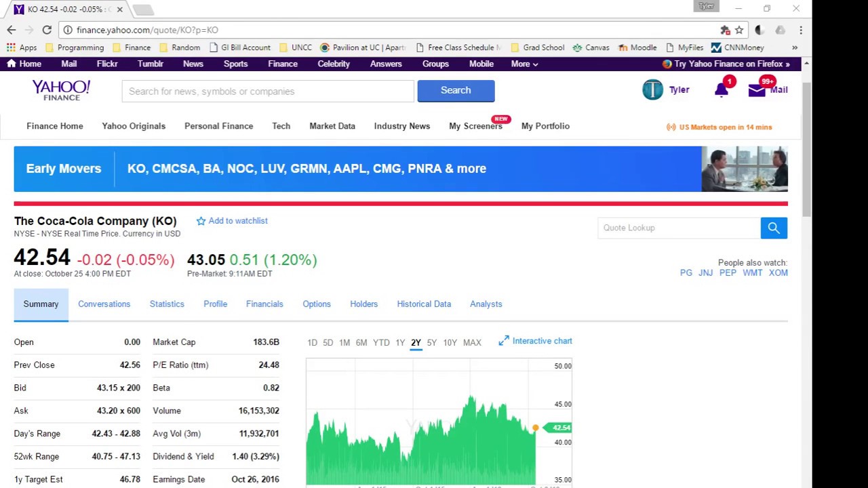Click the Yahoo Finance logo
Viewport: 868px width, 488px height.
(x=61, y=90)
